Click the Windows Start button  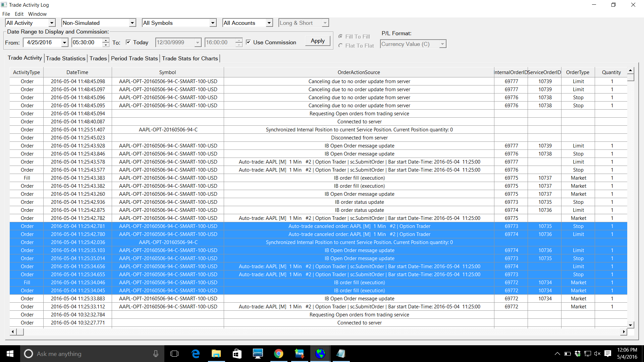[10, 354]
